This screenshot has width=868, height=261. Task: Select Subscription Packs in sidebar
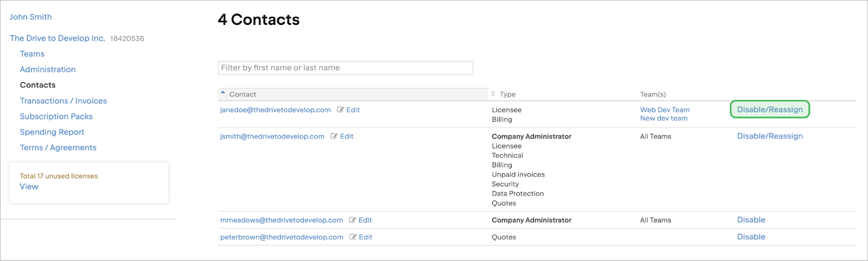56,117
